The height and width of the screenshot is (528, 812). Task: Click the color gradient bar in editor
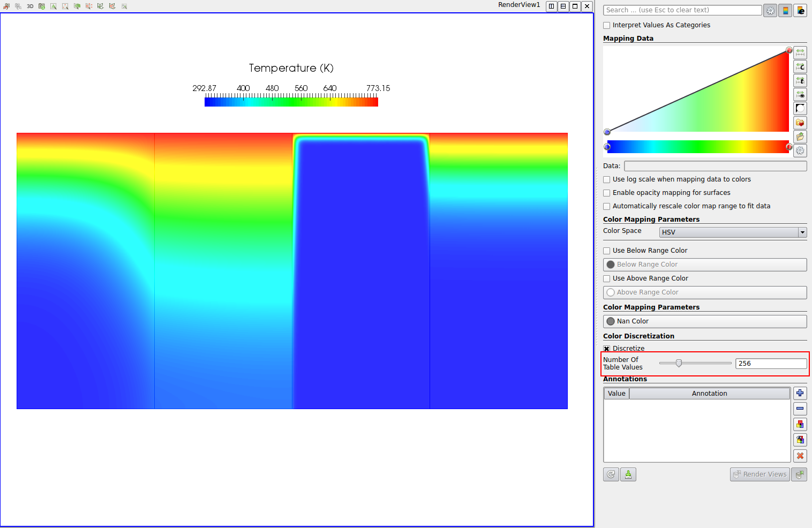point(698,147)
